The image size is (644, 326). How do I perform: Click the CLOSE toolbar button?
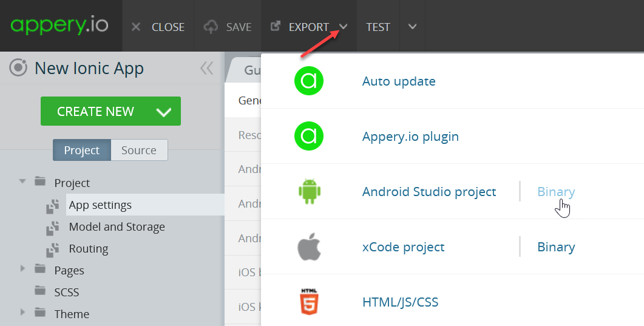pos(158,27)
